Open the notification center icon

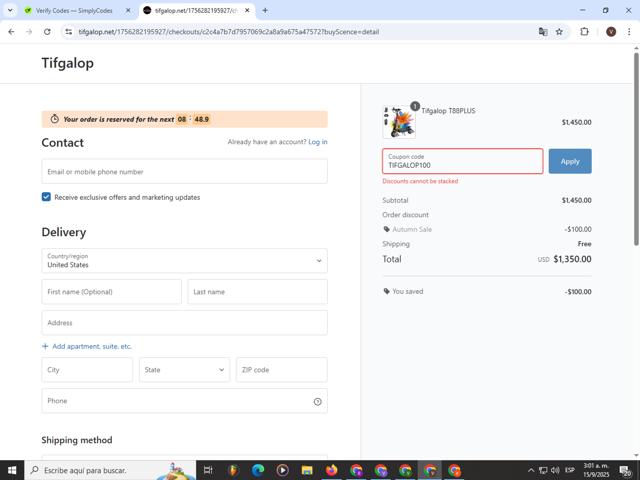pyautogui.click(x=625, y=470)
